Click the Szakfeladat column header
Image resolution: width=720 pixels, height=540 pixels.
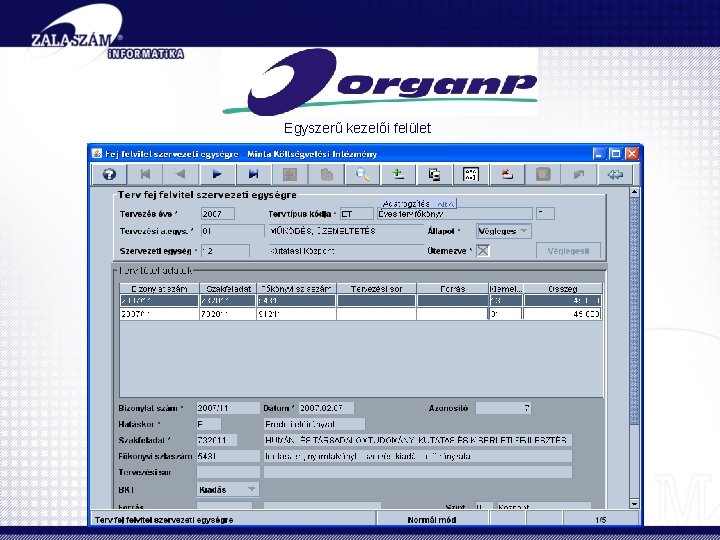pyautogui.click(x=228, y=289)
